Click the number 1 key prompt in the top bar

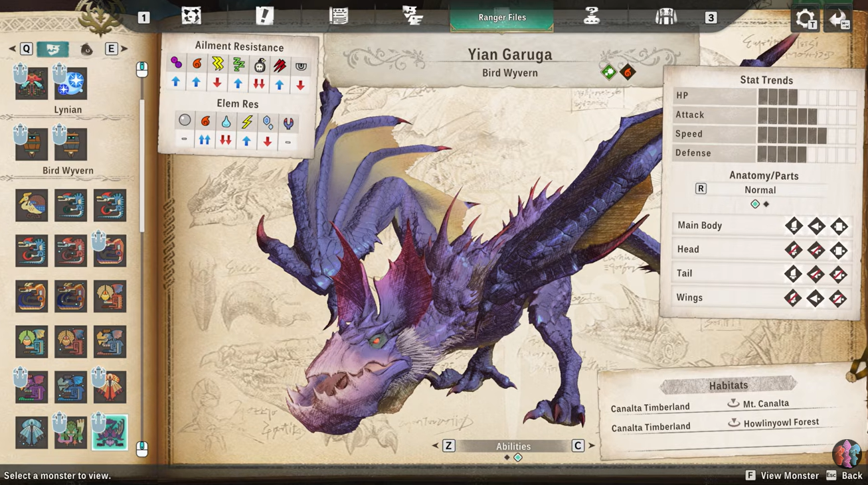[143, 18]
